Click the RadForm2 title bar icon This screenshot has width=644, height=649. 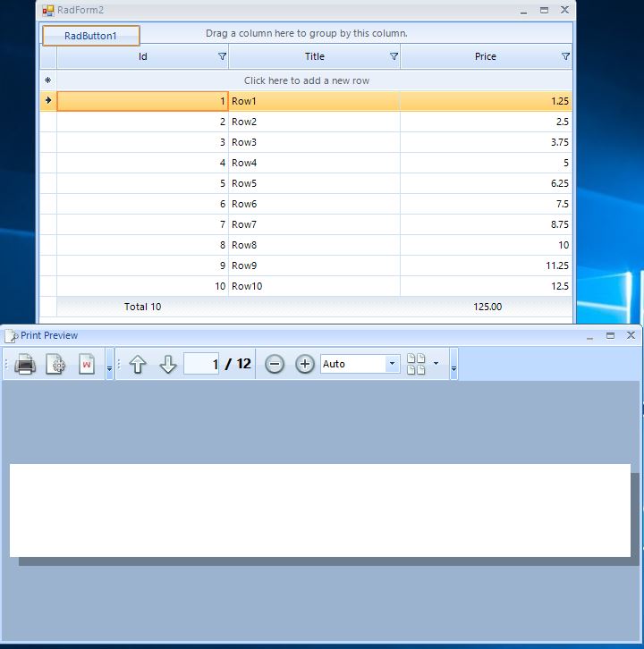click(48, 11)
